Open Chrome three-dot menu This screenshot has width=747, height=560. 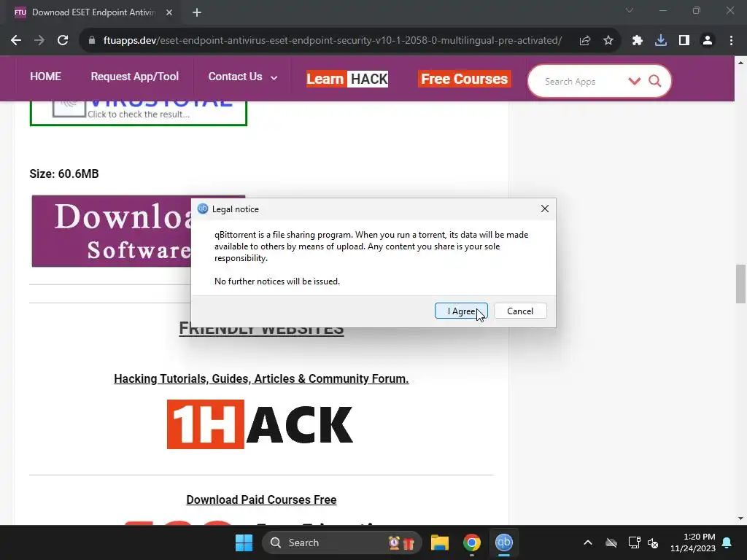pyautogui.click(x=731, y=41)
